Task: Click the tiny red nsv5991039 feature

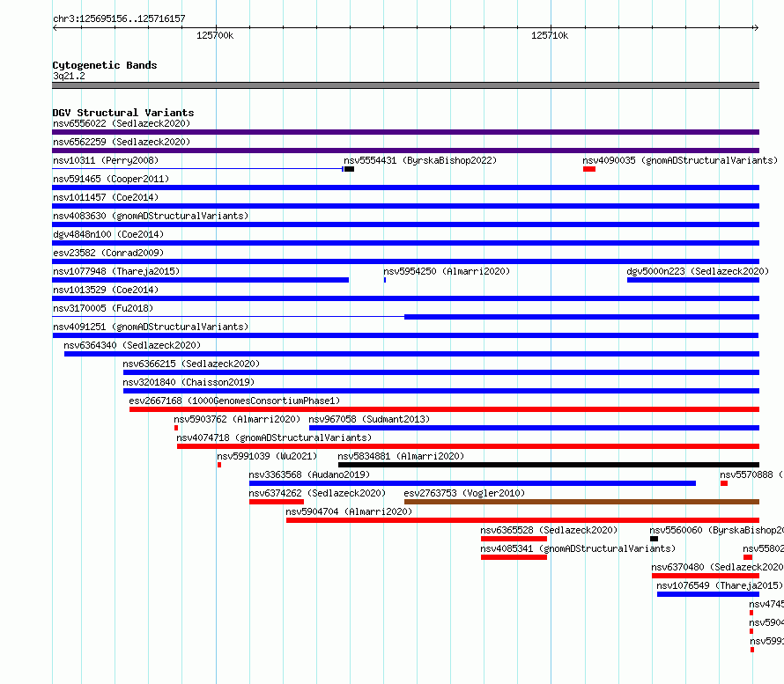Action: tap(219, 465)
